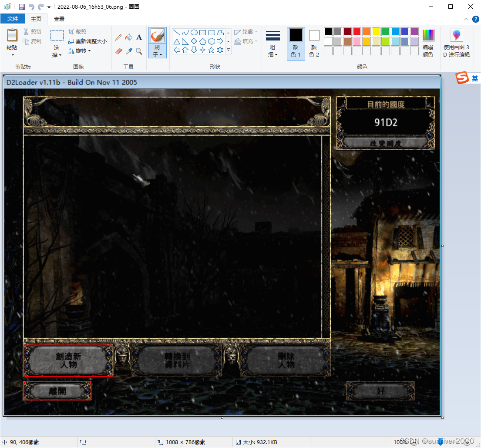This screenshot has width=481, height=448.
Task: Click the Sogou input method S icon
Action: 462,78
